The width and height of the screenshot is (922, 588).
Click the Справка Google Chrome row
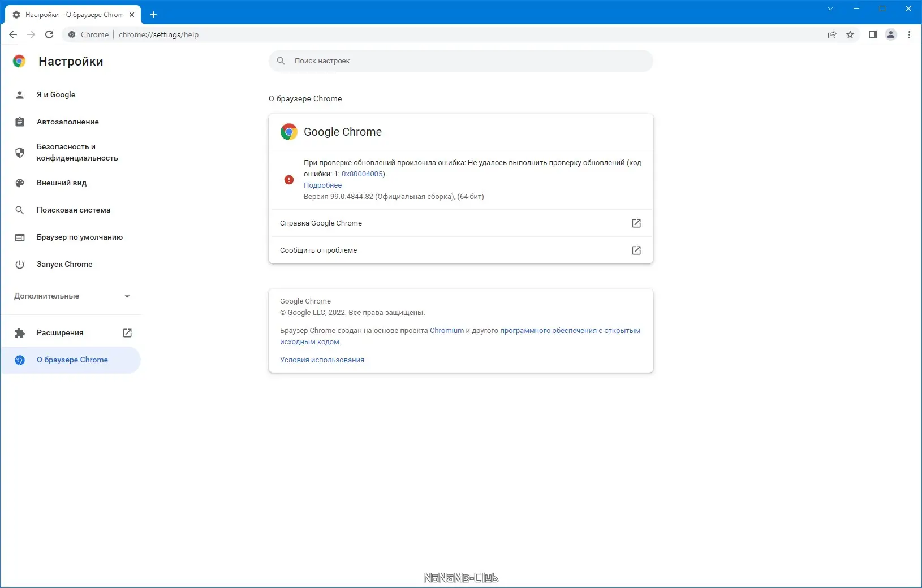click(461, 223)
